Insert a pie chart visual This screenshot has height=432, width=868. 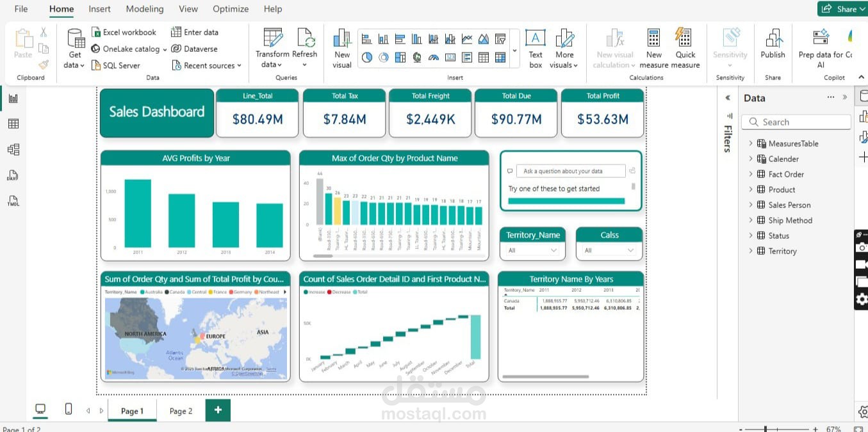tap(367, 57)
